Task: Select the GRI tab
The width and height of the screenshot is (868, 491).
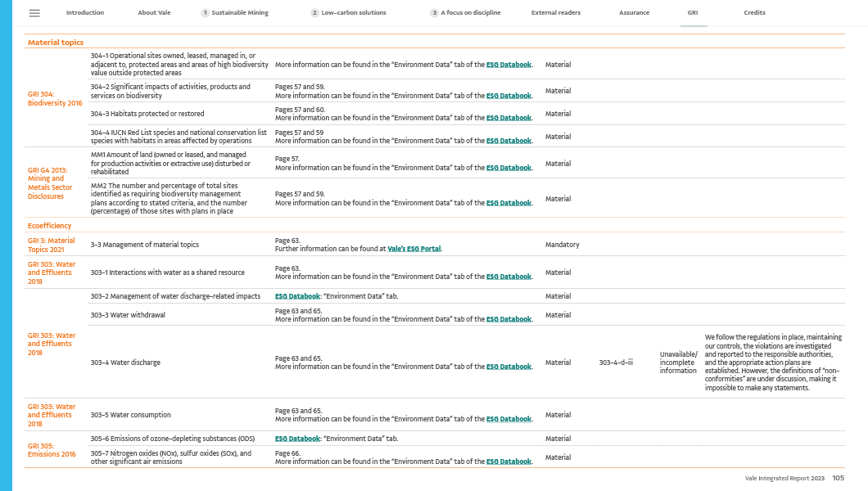Action: (x=694, y=13)
